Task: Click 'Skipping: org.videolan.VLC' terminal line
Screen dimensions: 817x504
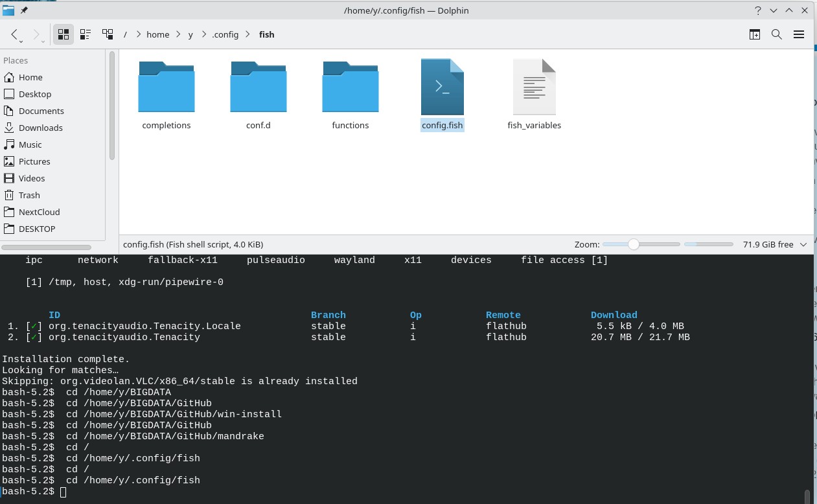Action: 179,381
